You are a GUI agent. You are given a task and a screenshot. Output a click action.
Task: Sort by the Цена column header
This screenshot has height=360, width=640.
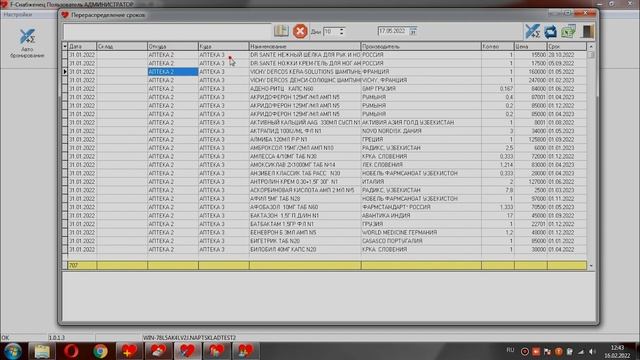(x=530, y=46)
